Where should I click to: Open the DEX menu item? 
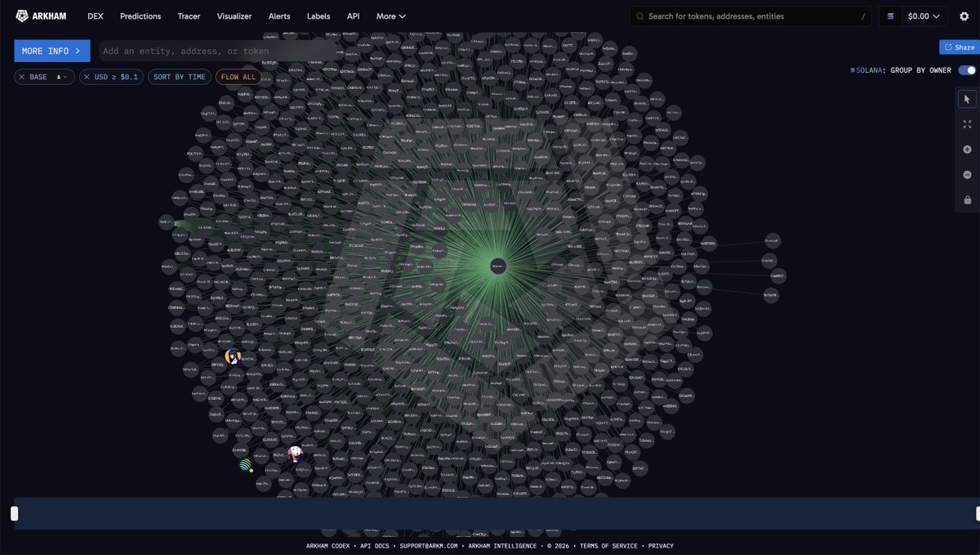(x=96, y=16)
